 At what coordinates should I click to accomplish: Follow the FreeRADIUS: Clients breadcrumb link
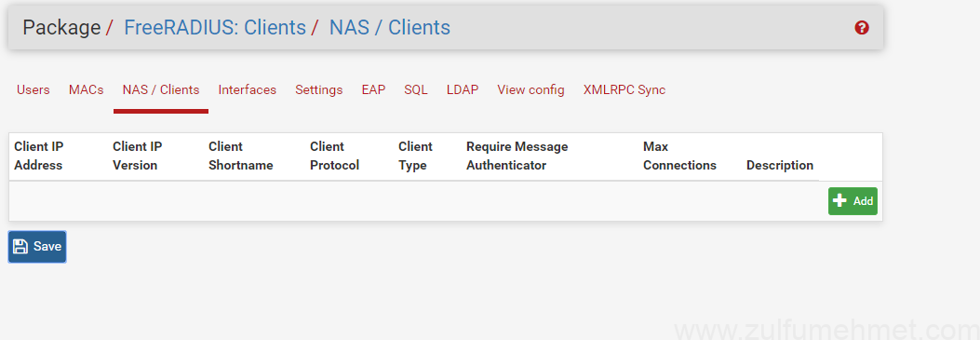coord(215,28)
